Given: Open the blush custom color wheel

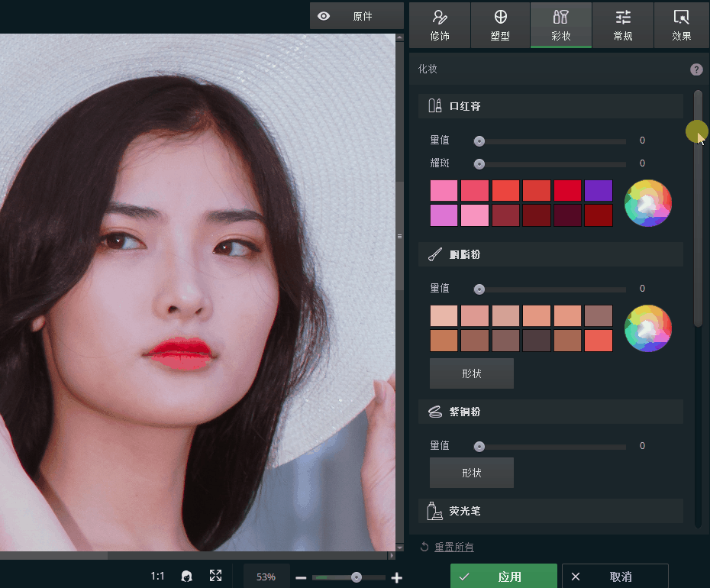Looking at the screenshot, I should point(647,328).
